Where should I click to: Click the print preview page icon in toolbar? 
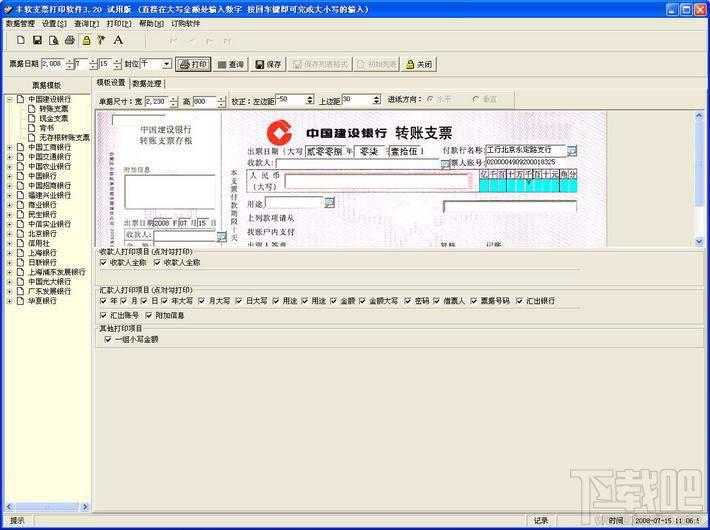(53, 40)
